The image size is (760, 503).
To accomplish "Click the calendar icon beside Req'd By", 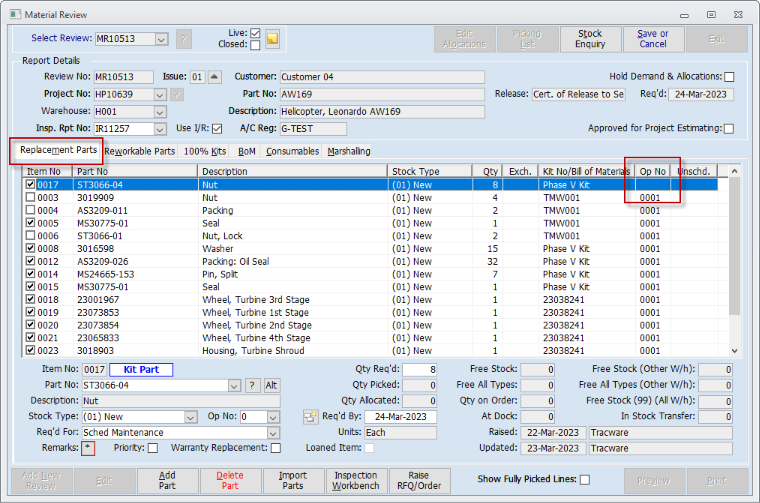I will click(310, 416).
